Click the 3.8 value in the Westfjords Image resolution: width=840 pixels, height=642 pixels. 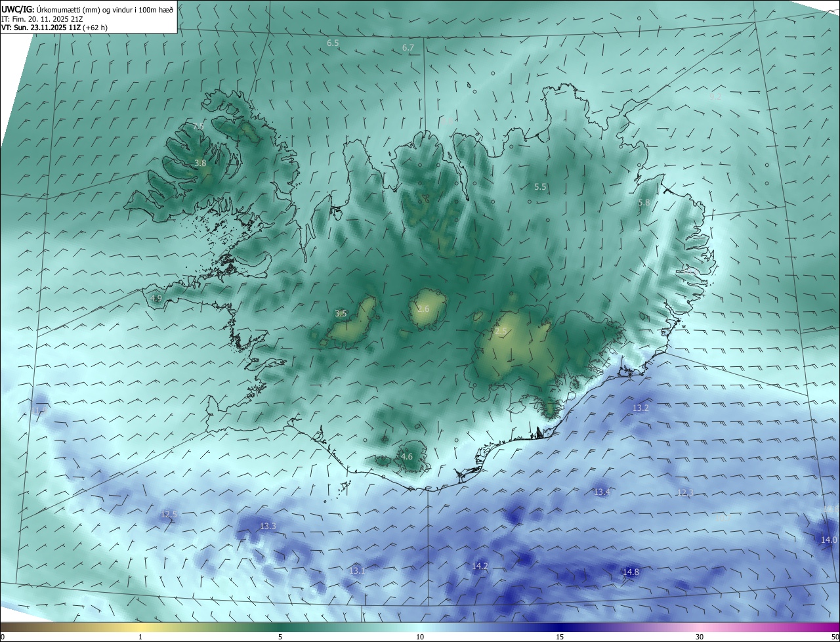coord(201,163)
